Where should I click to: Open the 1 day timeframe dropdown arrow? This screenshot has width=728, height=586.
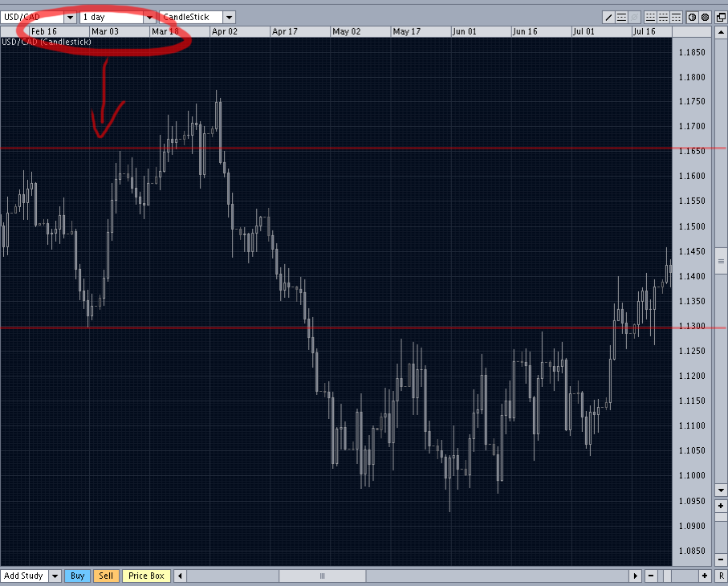tap(149, 18)
